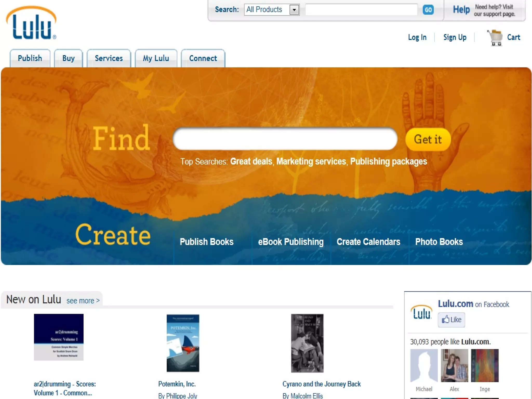Click inside the large Find search field
This screenshot has width=532, height=399.
(285, 139)
